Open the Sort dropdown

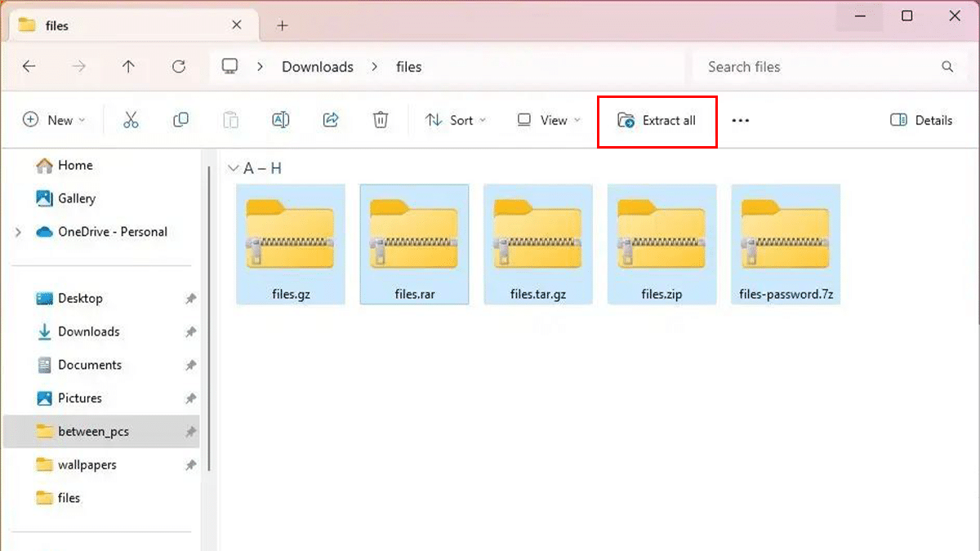(456, 120)
